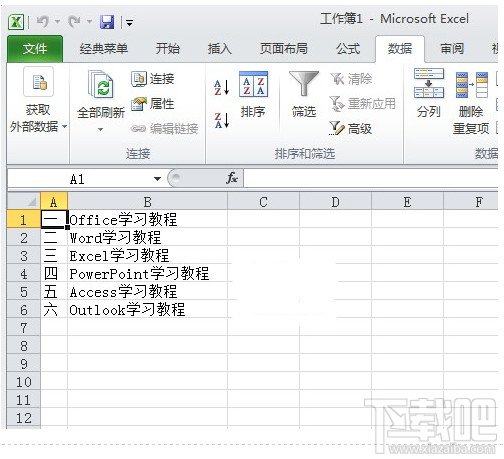Open the Name Box dropdown arrow

click(157, 179)
